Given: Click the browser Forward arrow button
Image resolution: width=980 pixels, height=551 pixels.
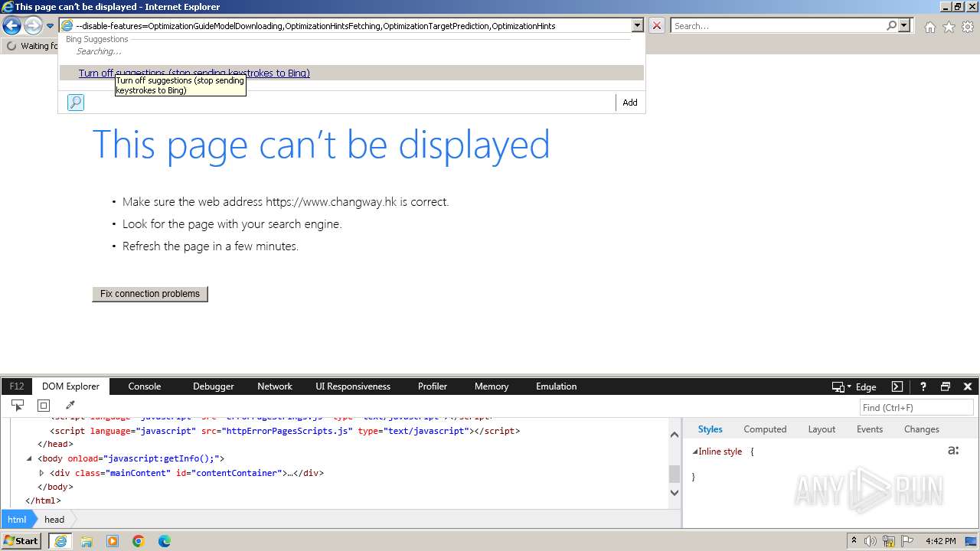Looking at the screenshot, I should click(33, 26).
